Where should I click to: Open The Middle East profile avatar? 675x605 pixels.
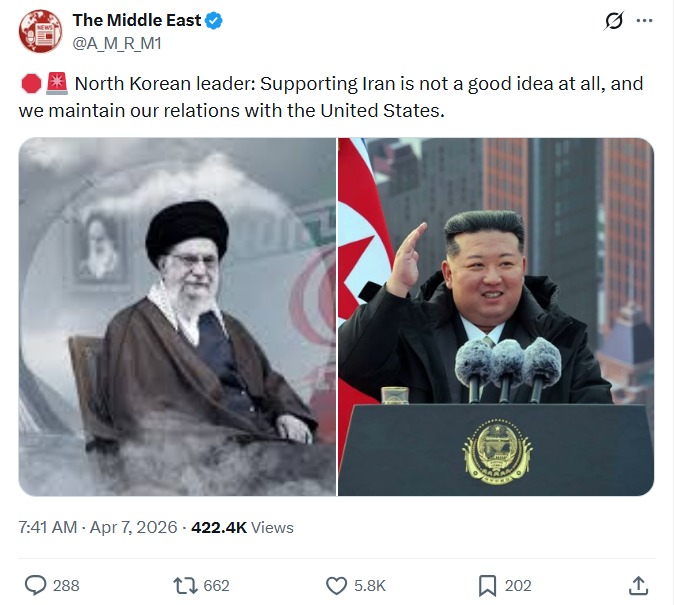coord(40,32)
